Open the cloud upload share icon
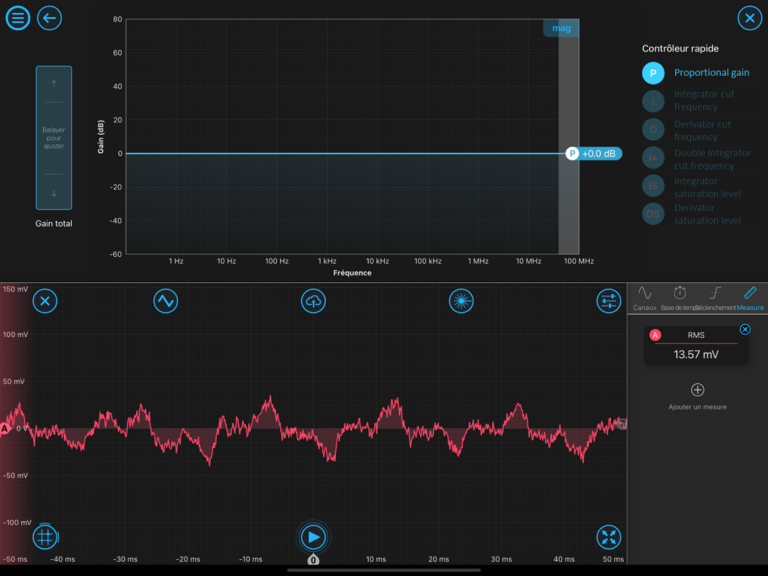Image resolution: width=768 pixels, height=576 pixels. [313, 301]
